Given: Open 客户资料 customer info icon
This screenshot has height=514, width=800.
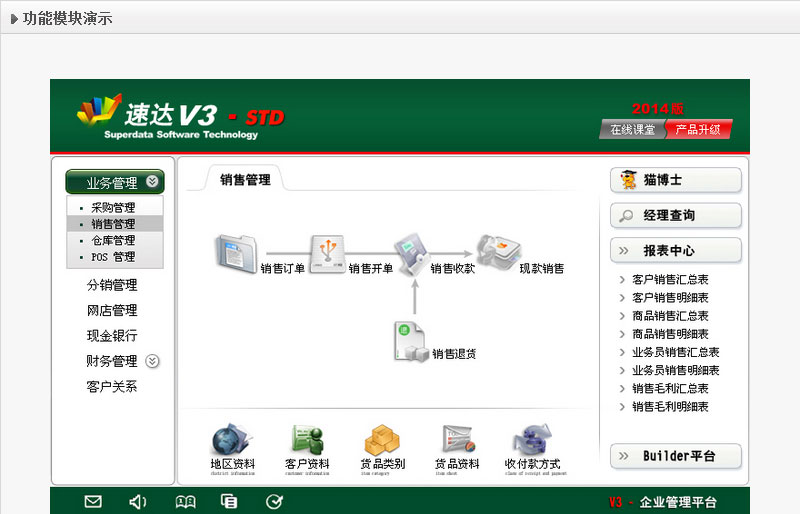Looking at the screenshot, I should 307,441.
